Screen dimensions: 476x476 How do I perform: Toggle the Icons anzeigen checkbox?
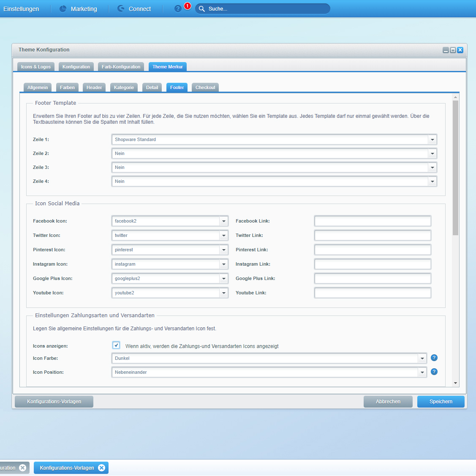pyautogui.click(x=116, y=345)
